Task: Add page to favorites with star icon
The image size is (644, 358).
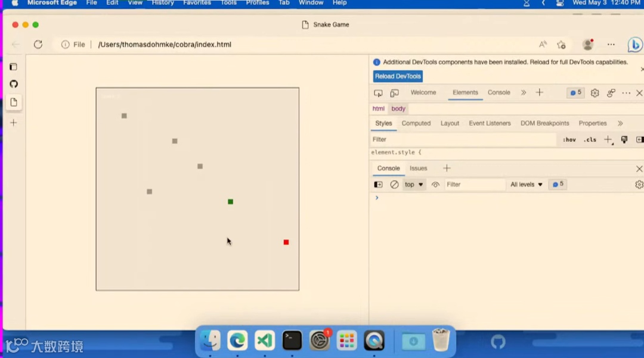Action: pos(562,45)
